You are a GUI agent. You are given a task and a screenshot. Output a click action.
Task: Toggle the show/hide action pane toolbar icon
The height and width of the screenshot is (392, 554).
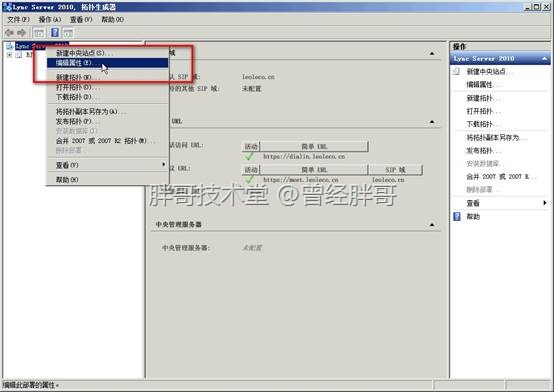[x=68, y=33]
